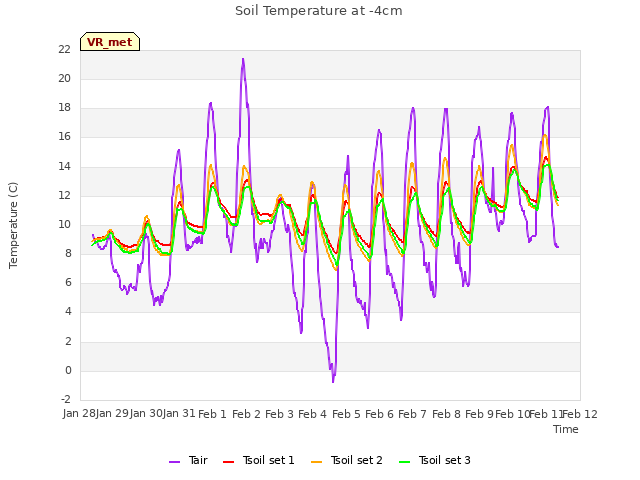Click the 6 y-axis tick label
Image resolution: width=640 pixels, height=480 pixels.
(68, 283)
